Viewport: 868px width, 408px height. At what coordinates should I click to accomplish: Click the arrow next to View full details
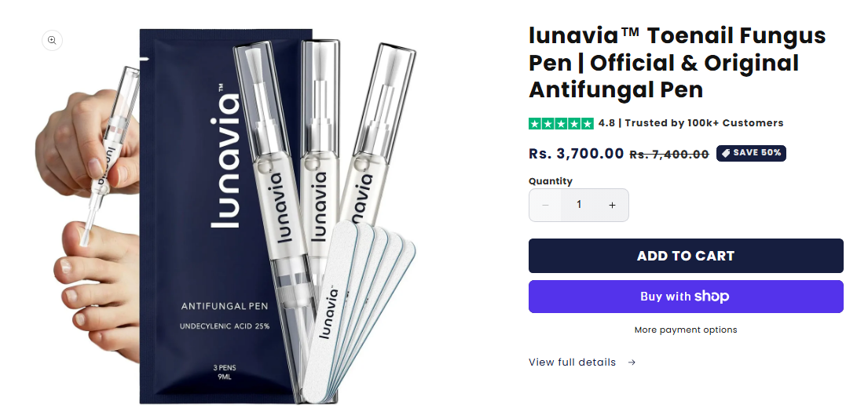(x=632, y=362)
